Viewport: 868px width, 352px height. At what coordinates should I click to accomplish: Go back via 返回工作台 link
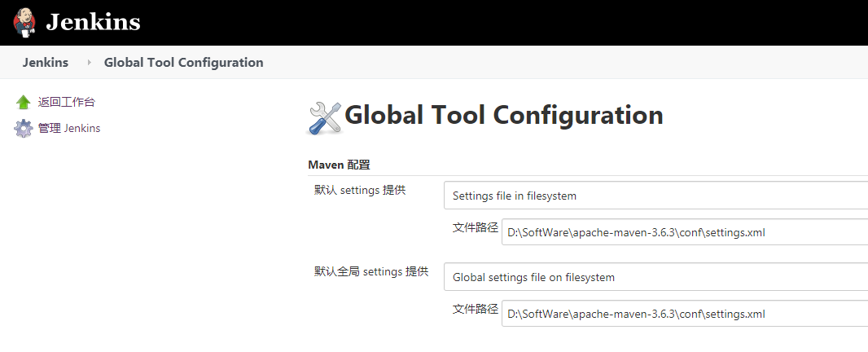[x=66, y=102]
